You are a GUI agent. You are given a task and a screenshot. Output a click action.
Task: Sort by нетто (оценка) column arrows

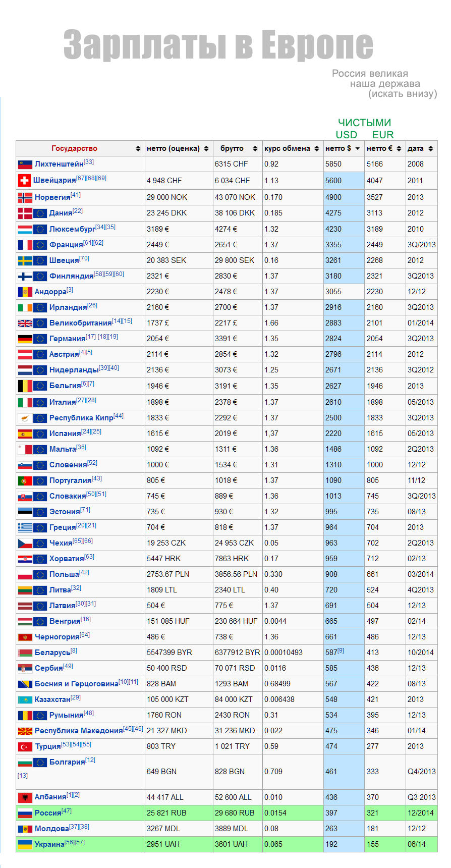pos(206,148)
